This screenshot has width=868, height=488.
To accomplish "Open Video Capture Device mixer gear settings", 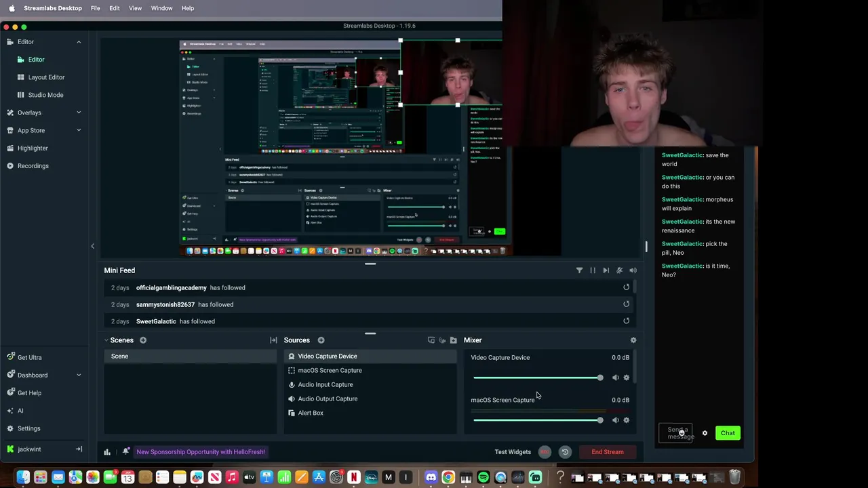I will click(x=626, y=378).
